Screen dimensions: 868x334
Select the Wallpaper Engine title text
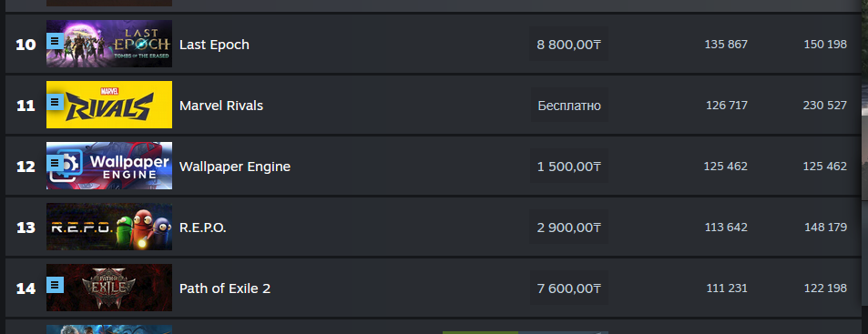235,167
